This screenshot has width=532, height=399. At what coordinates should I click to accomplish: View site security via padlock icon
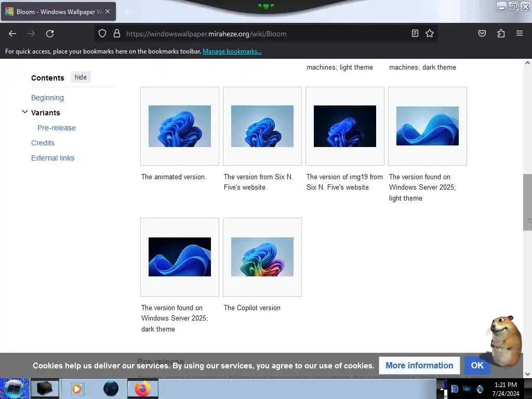[x=117, y=34]
